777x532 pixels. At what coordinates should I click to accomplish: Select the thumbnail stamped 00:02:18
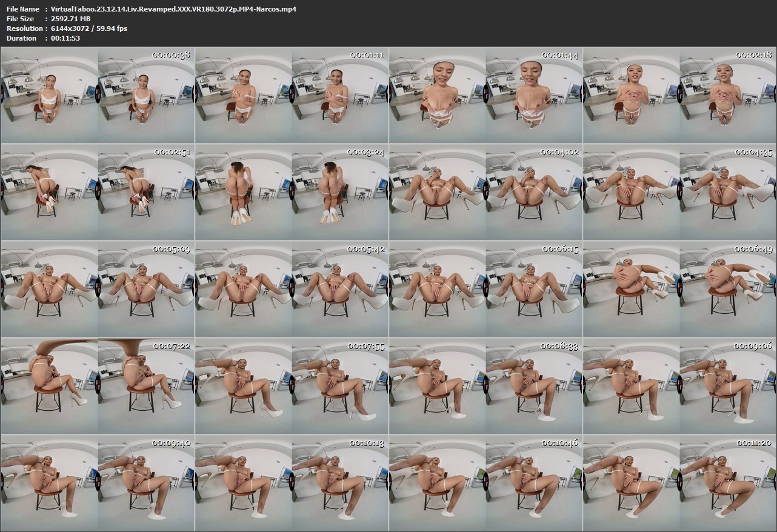pyautogui.click(x=679, y=95)
